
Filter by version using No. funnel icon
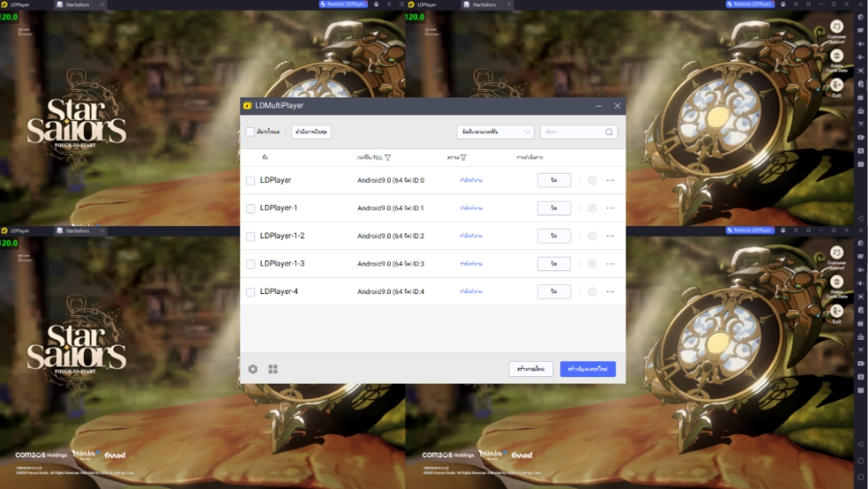coord(387,158)
